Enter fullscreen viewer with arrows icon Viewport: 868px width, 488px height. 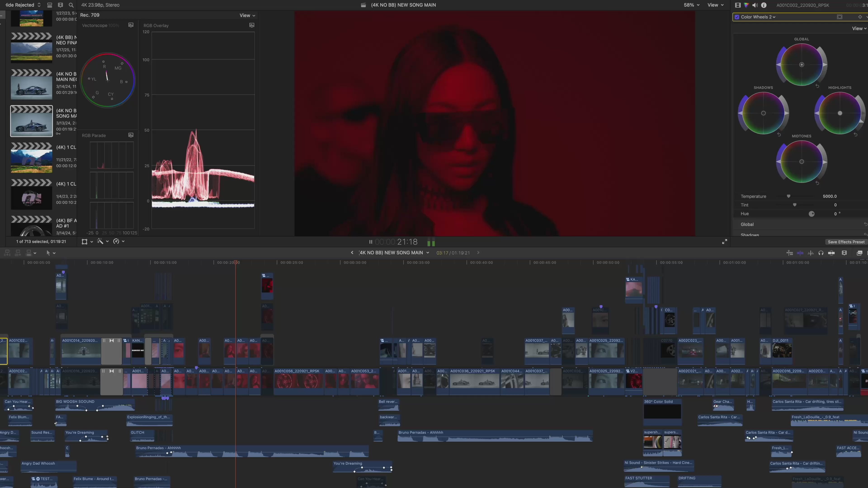pyautogui.click(x=724, y=242)
